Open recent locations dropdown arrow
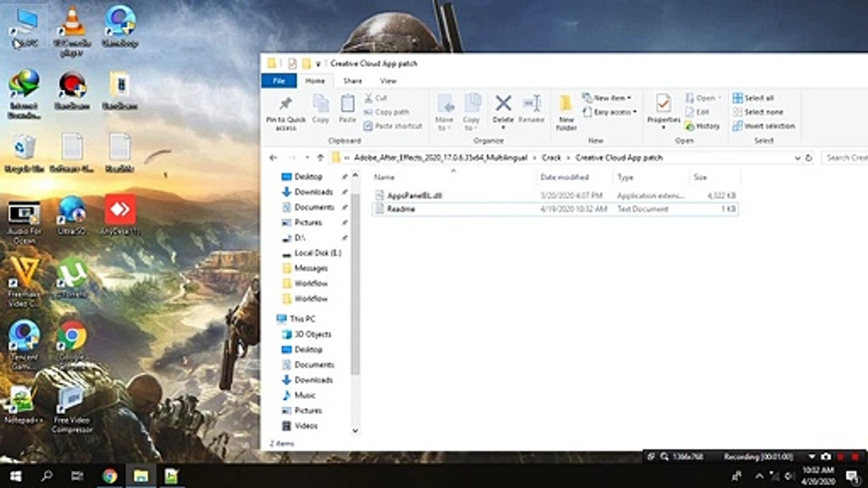This screenshot has width=868, height=488. click(307, 158)
